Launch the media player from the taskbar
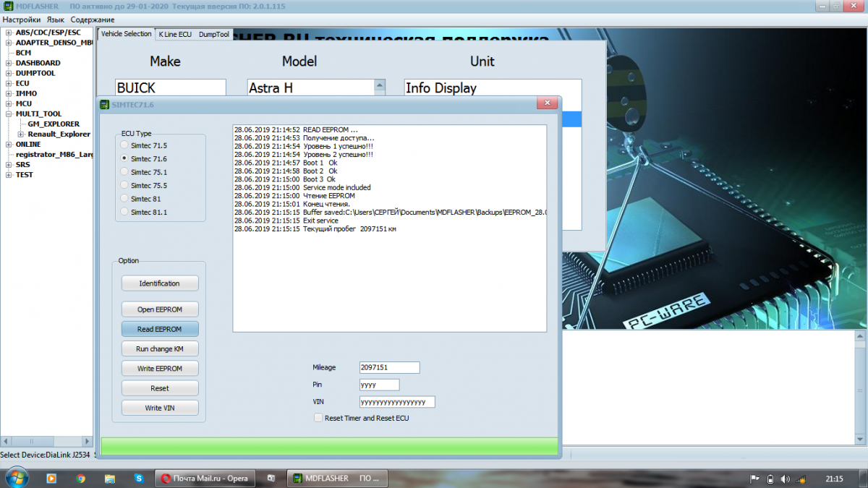 [51, 478]
